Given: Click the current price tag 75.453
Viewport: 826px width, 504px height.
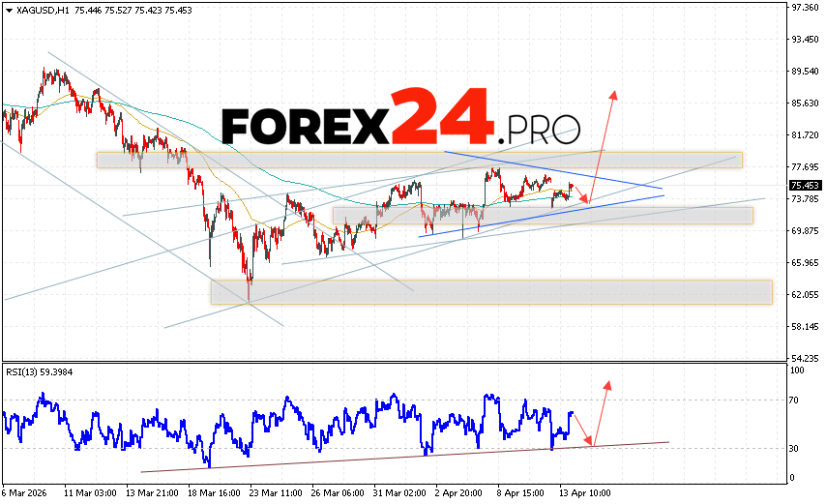Looking at the screenshot, I should (x=805, y=186).
